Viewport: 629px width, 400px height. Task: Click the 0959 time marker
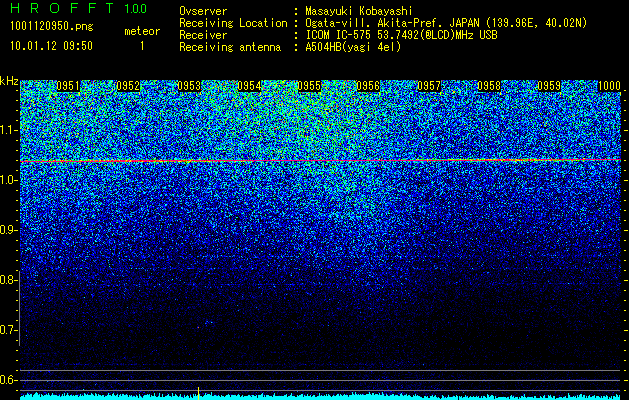(549, 86)
